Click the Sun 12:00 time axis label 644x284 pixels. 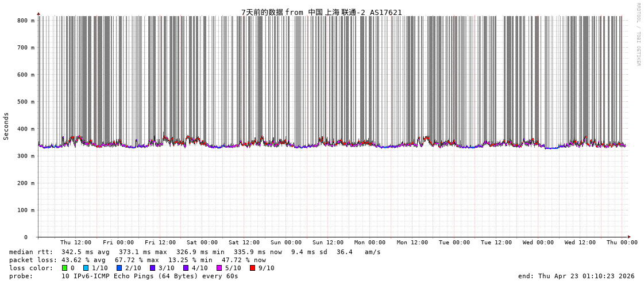(328, 243)
